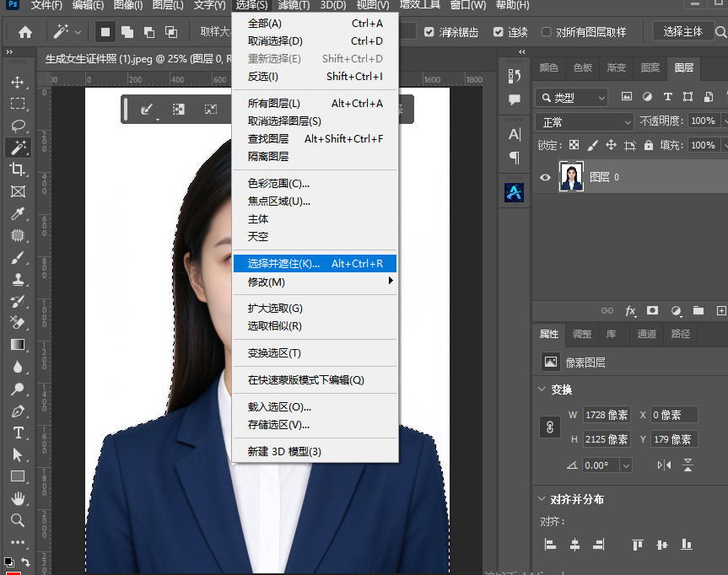This screenshot has width=728, height=575.
Task: Open the layer filter type dropdown (类型)
Action: point(572,98)
